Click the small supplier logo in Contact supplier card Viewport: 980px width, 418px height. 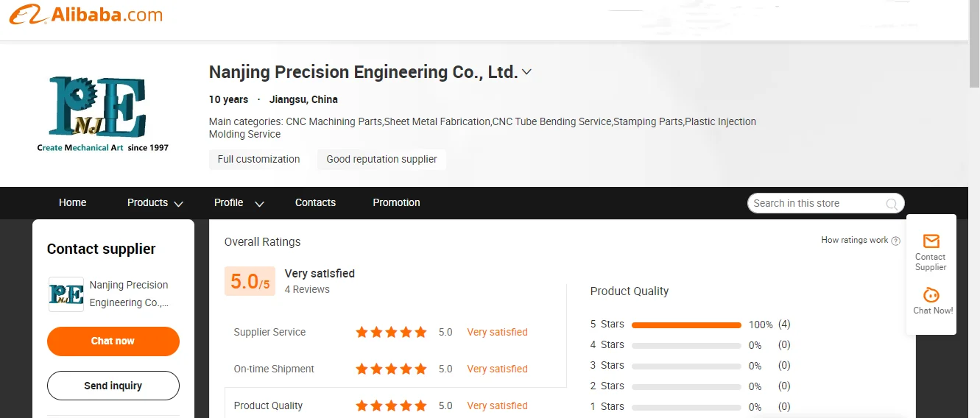pos(66,294)
